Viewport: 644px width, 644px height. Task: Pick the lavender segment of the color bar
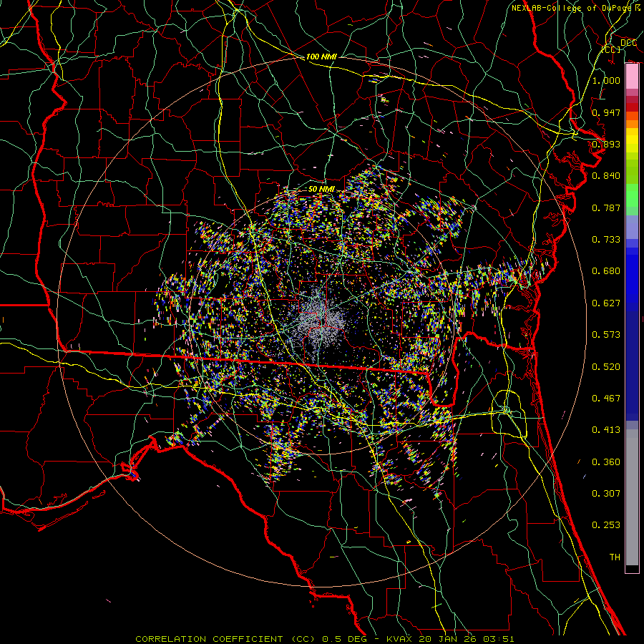tap(632, 227)
